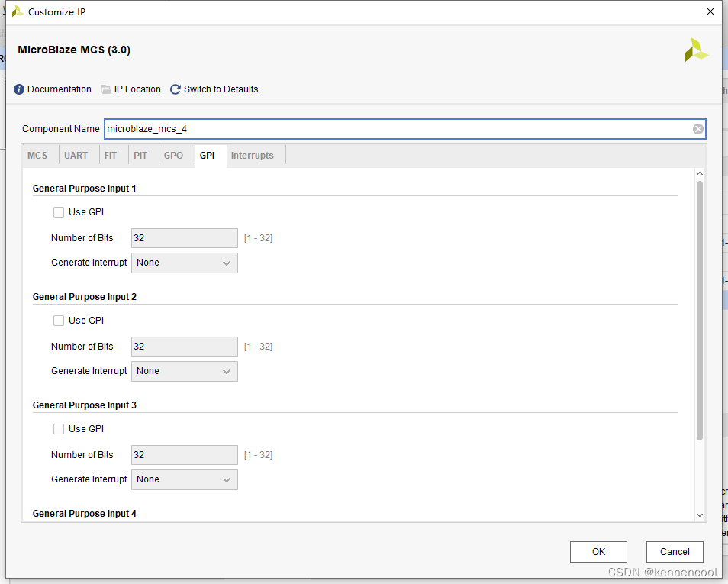728x584 pixels.
Task: Click the Switch to Defaults refresh icon
Action: tap(175, 89)
